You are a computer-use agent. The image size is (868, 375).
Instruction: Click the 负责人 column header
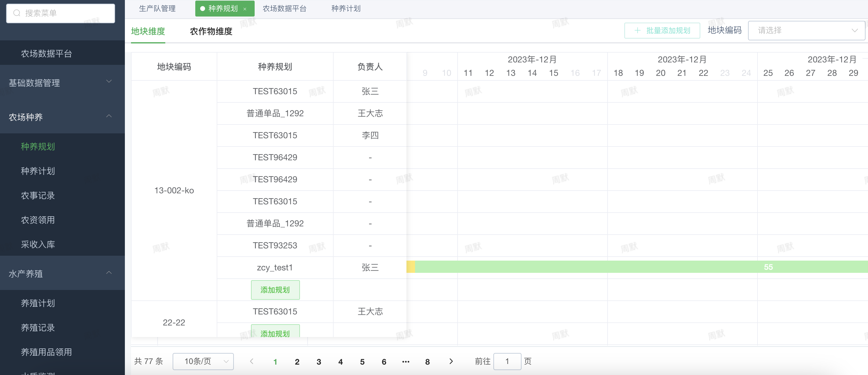pos(370,67)
